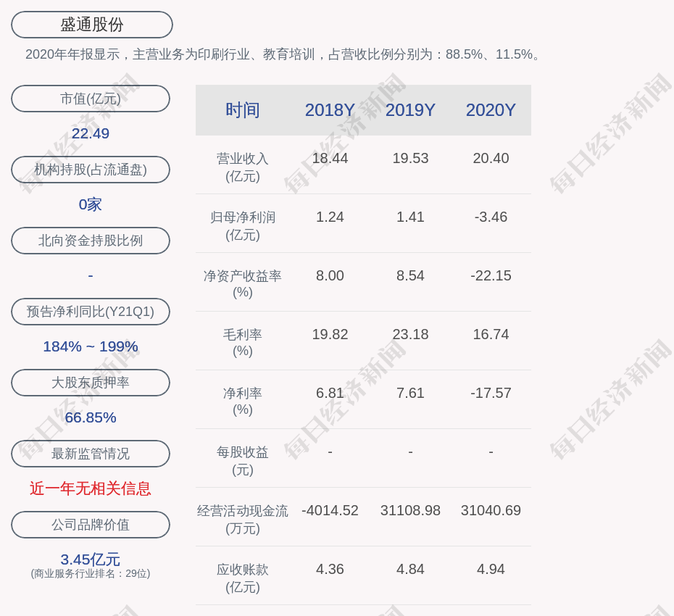Click the 3.45亿元 brand value figure
Image resolution: width=674 pixels, height=616 pixels.
91,559
